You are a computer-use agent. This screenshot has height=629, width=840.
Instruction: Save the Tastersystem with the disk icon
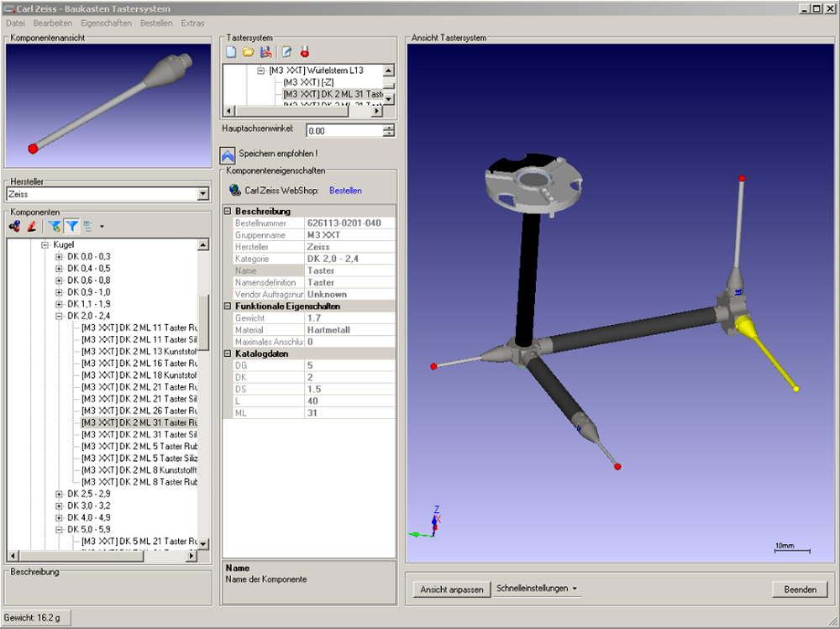pyautogui.click(x=265, y=52)
